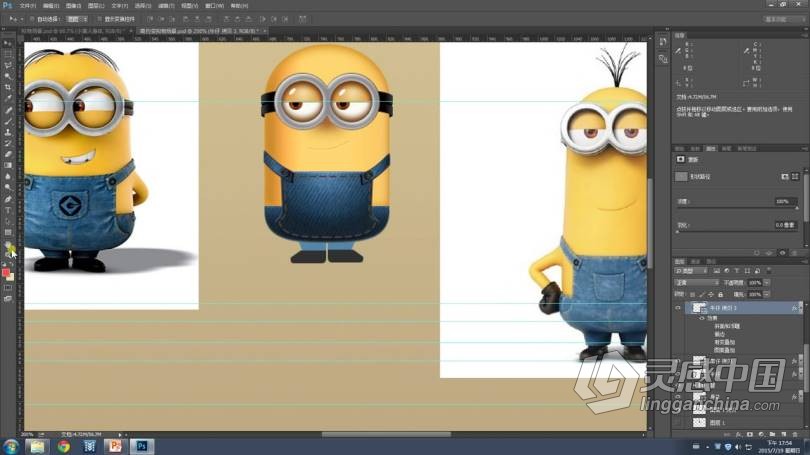Select the Blur tool
The height and width of the screenshot is (455, 810).
click(8, 177)
